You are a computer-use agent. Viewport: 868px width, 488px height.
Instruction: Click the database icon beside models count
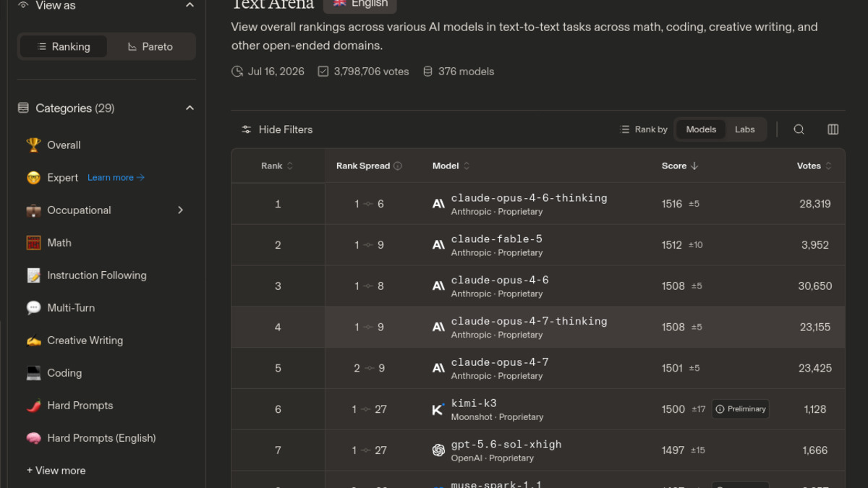(427, 72)
